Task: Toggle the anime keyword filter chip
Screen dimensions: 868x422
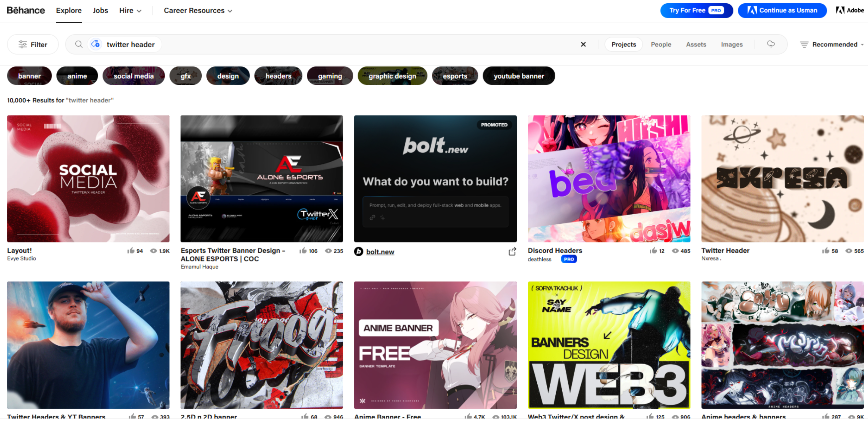Action: tap(77, 76)
